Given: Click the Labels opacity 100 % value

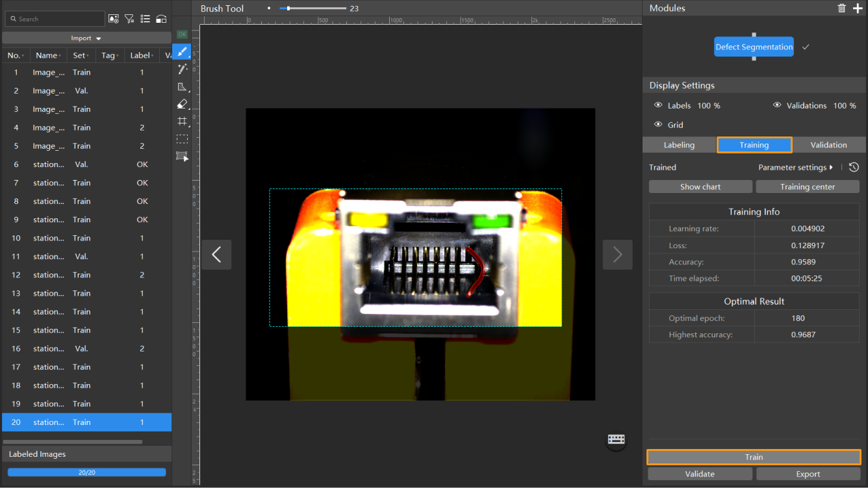Looking at the screenshot, I should [x=709, y=105].
